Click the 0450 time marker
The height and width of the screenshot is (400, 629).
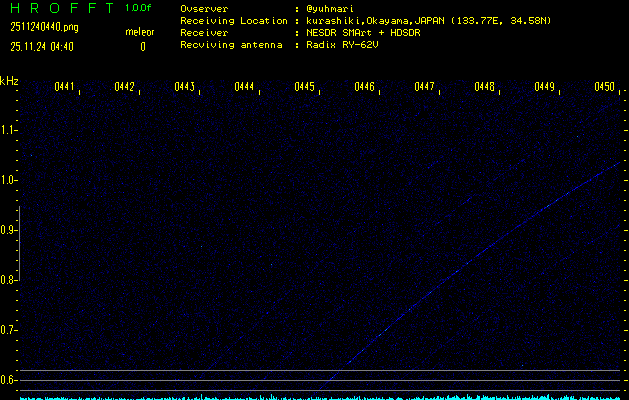604,87
